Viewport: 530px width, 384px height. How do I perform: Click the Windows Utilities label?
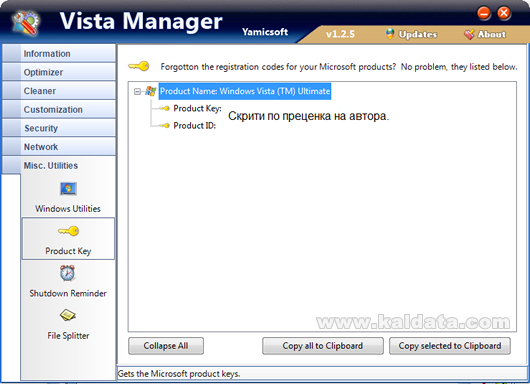coord(68,209)
